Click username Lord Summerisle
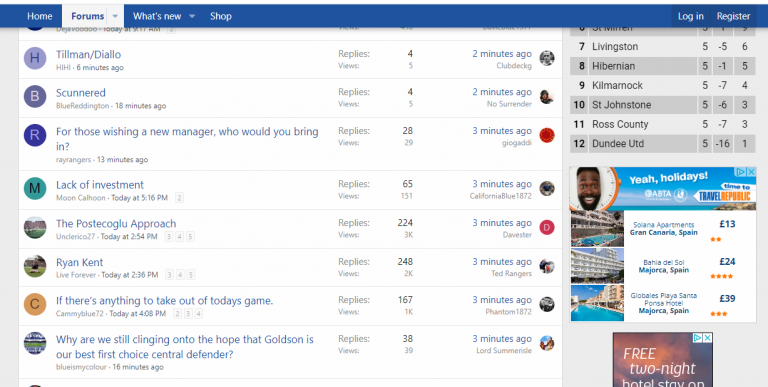Viewport: 768px width, 387px height. point(504,350)
